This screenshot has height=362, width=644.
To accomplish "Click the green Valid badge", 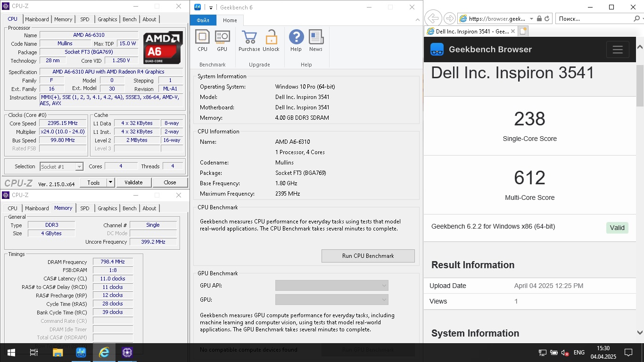I will (617, 228).
